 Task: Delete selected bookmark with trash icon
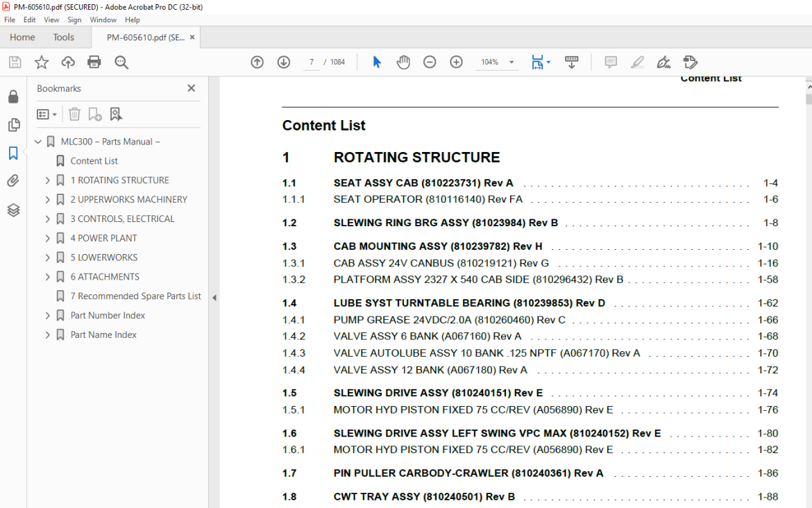pos(74,114)
